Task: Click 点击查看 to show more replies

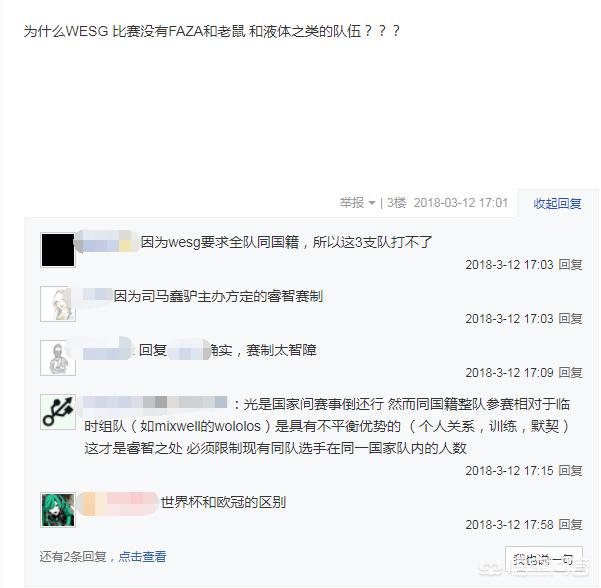Action: coord(142,556)
